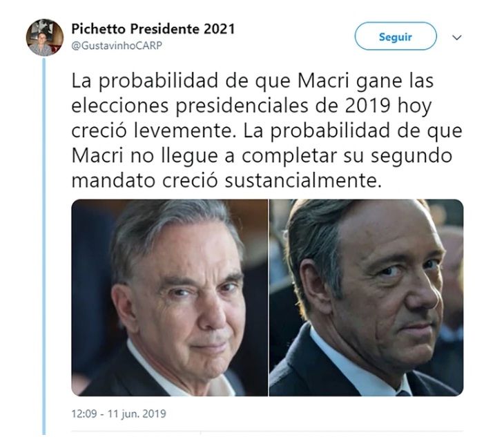Open the tweet author's profile avatar
The width and height of the screenshot is (504, 437).
point(45,37)
